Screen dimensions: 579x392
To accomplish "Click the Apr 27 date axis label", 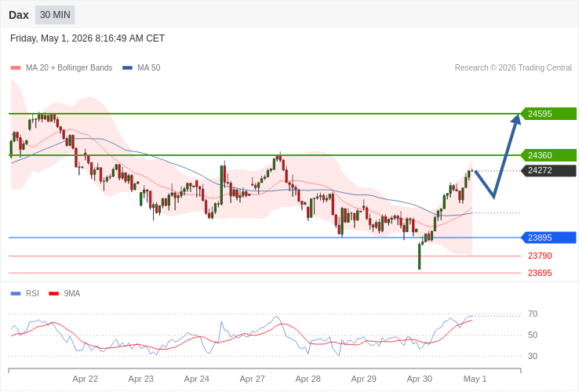I will click(252, 379).
